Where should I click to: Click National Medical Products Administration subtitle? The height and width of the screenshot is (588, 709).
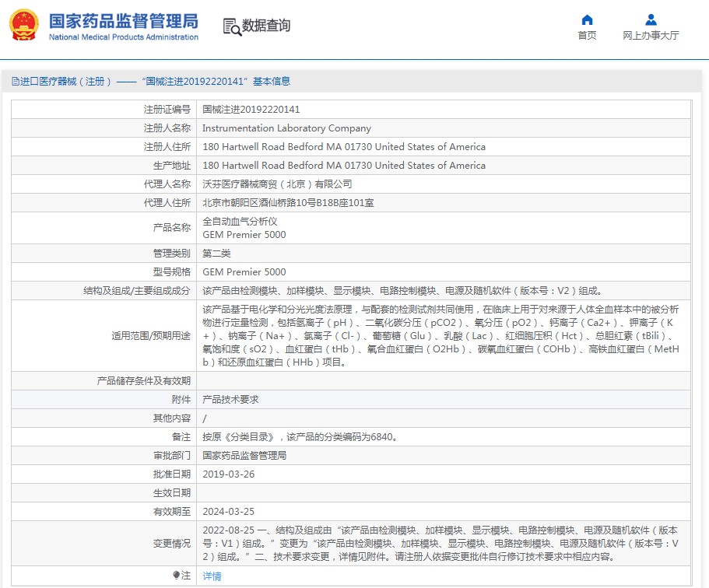click(x=124, y=37)
